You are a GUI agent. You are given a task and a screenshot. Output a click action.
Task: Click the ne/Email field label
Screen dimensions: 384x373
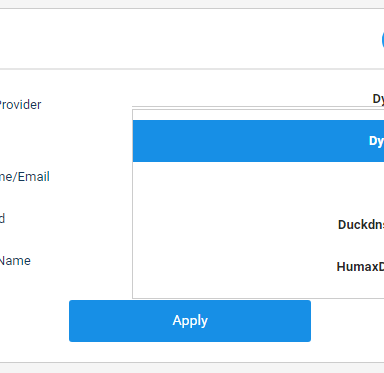tap(25, 177)
